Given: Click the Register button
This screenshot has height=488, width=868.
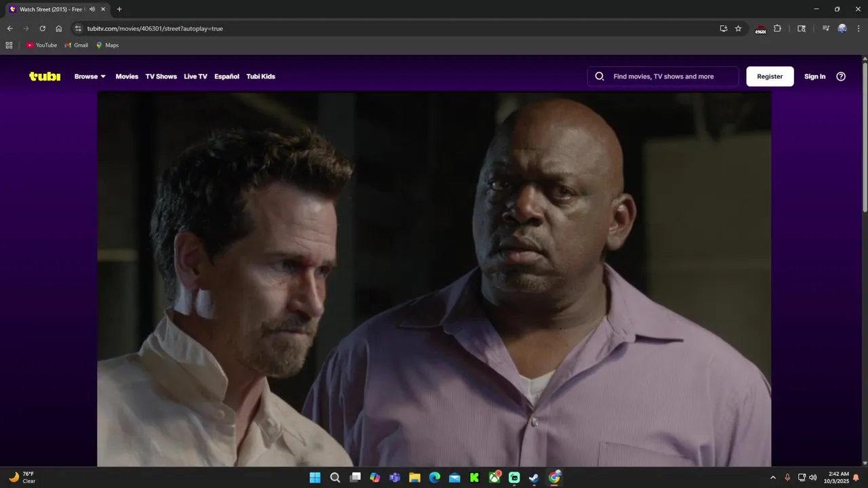Looking at the screenshot, I should tap(770, 77).
